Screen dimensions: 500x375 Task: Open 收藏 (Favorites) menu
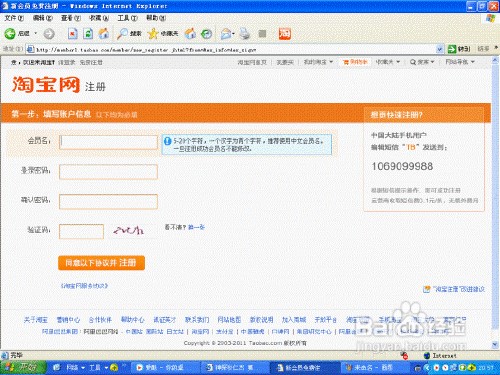pos(99,18)
